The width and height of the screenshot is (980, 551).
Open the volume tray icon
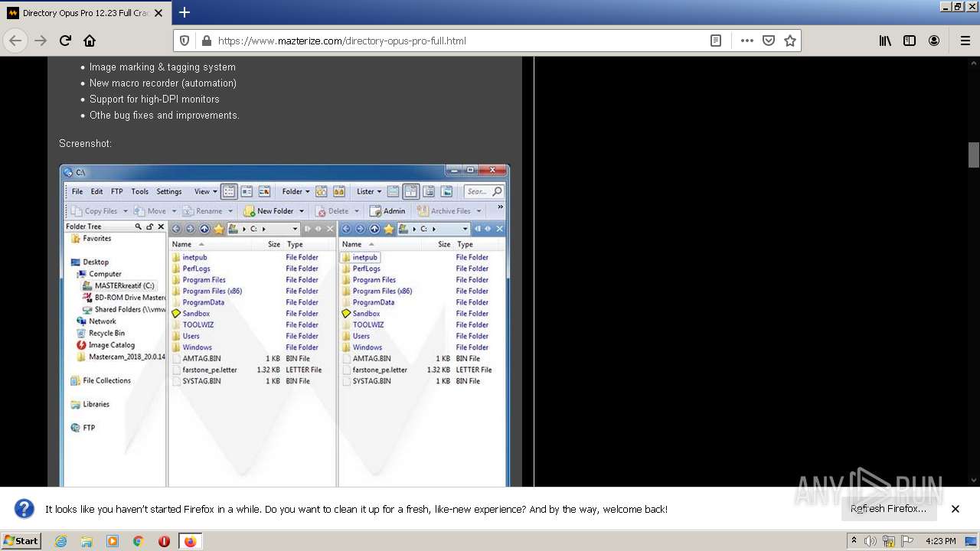click(871, 541)
